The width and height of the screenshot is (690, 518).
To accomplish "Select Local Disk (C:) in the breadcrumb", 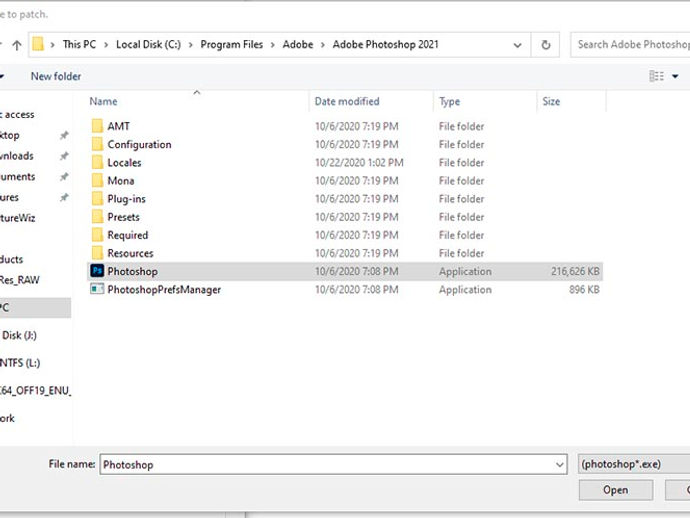I will click(148, 44).
